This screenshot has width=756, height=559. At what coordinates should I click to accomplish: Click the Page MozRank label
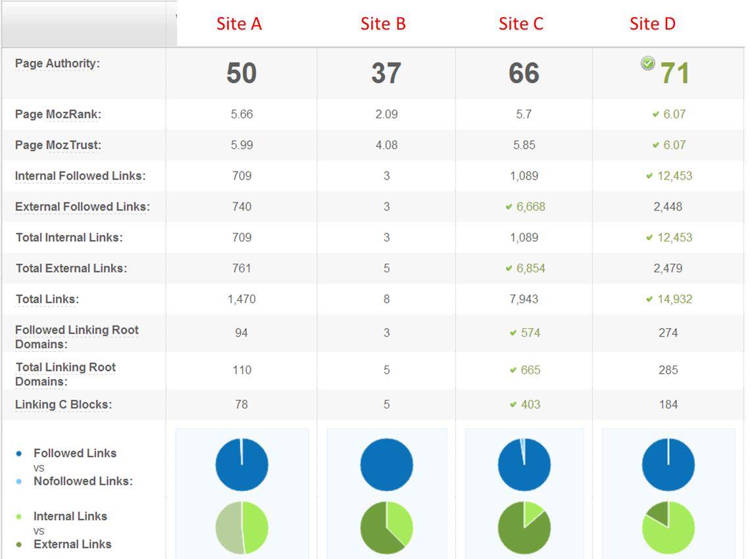click(x=58, y=114)
